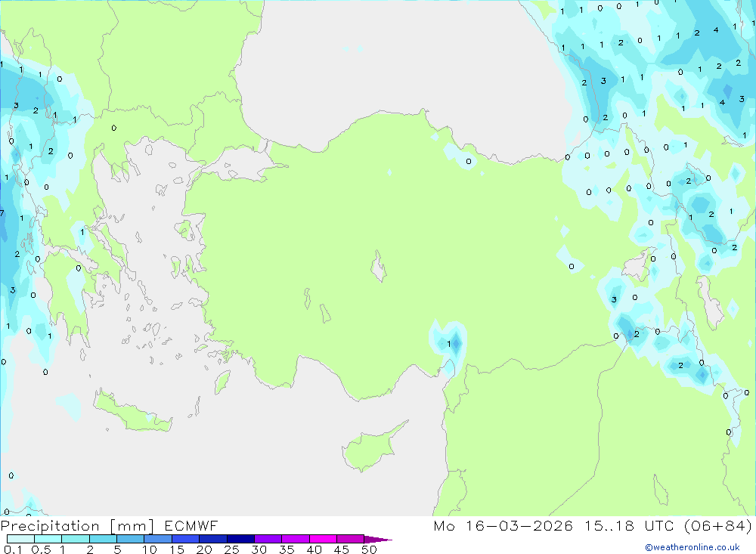Select the 30–35 mm purple legend swatch

tap(268, 539)
